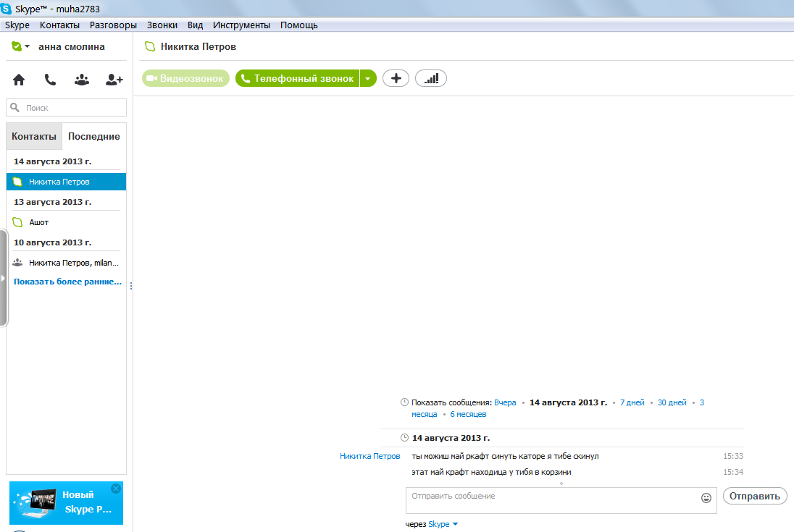Open the Вид menu
This screenshot has height=532, width=794.
click(x=195, y=25)
